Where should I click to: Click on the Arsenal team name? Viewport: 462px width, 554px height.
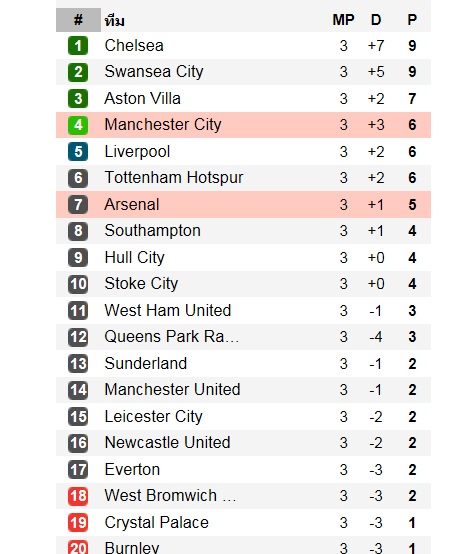tap(132, 205)
